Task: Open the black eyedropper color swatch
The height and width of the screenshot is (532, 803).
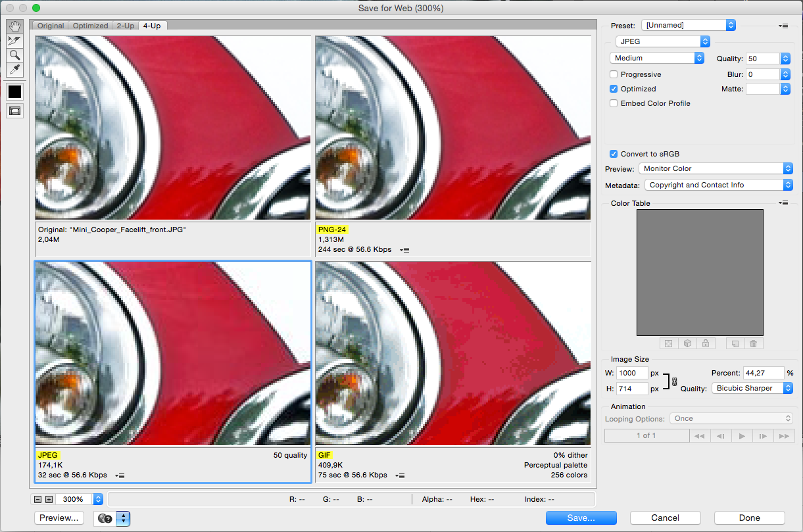Action: (14, 92)
